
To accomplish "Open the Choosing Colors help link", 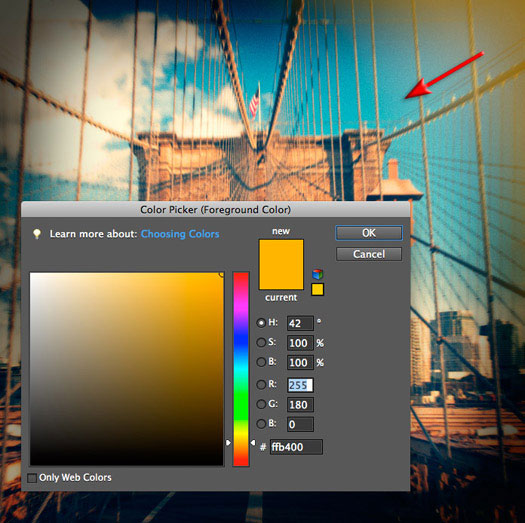I will (x=180, y=234).
